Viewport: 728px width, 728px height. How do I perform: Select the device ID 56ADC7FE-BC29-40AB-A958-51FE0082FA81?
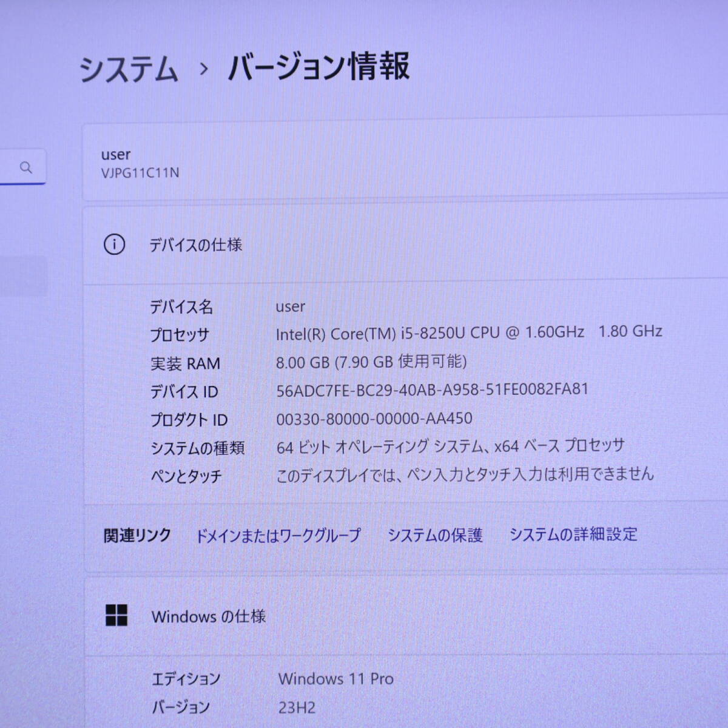coord(432,389)
